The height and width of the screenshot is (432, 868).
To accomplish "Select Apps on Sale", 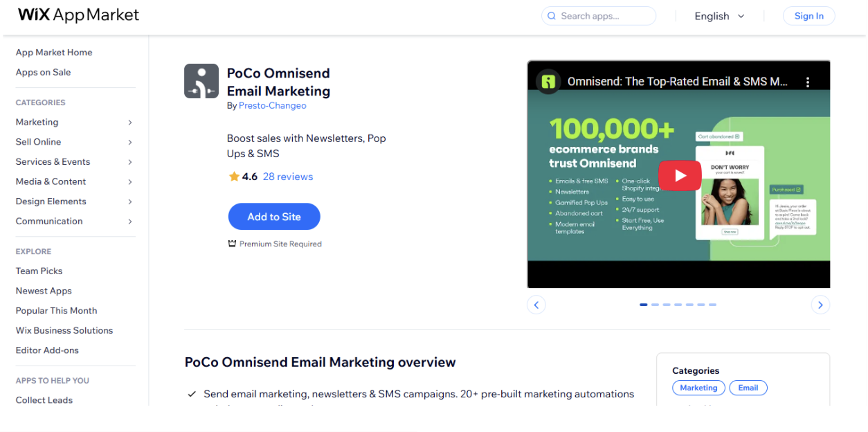I will pyautogui.click(x=43, y=72).
